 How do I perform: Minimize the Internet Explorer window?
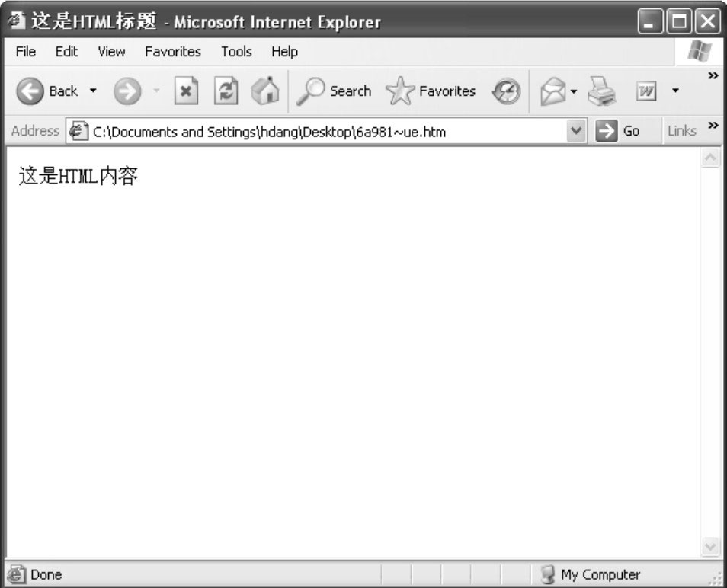pos(650,21)
